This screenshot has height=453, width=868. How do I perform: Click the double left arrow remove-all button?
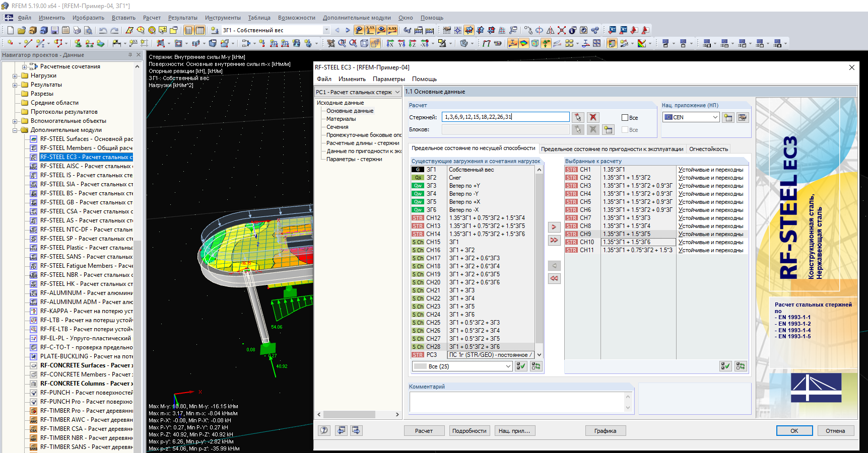coord(554,278)
